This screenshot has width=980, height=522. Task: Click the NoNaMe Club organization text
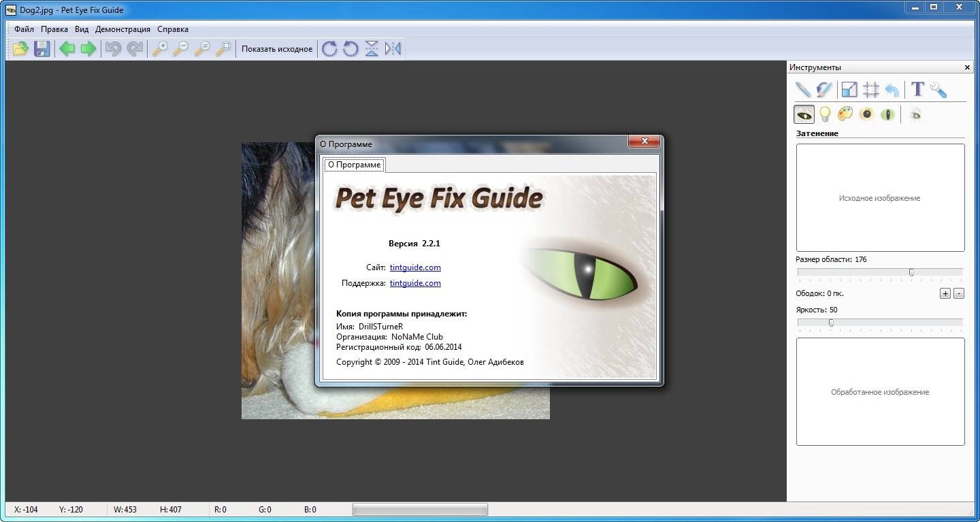[417, 337]
